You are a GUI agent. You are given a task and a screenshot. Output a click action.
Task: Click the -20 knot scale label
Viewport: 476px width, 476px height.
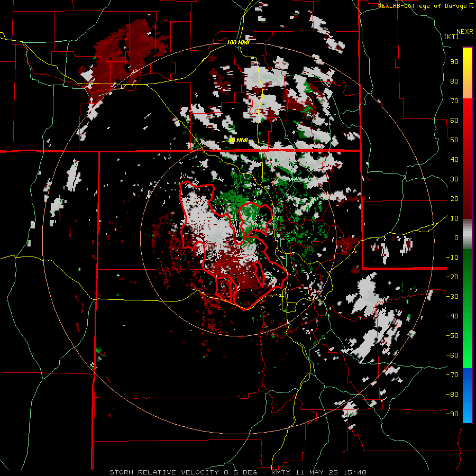coord(452,277)
